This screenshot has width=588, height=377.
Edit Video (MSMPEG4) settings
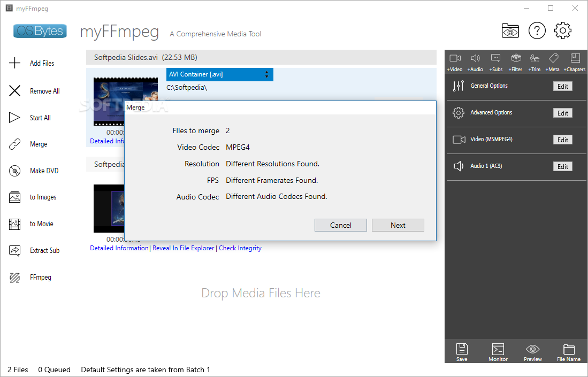(x=562, y=140)
